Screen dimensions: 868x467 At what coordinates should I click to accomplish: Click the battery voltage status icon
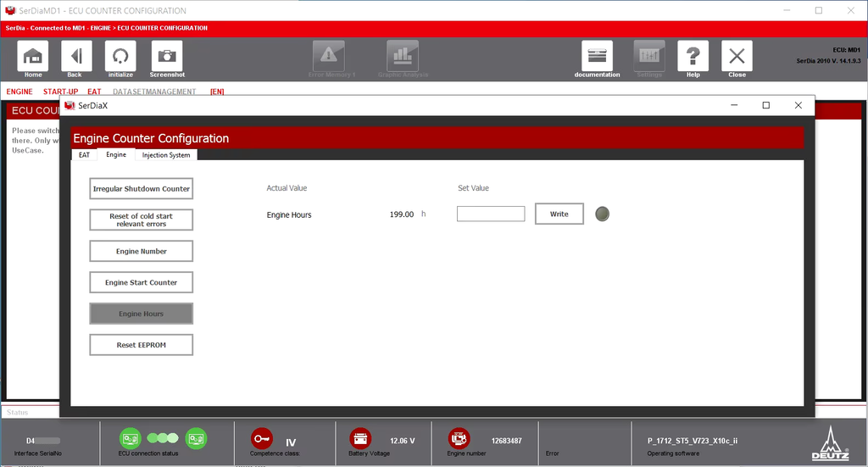click(360, 438)
